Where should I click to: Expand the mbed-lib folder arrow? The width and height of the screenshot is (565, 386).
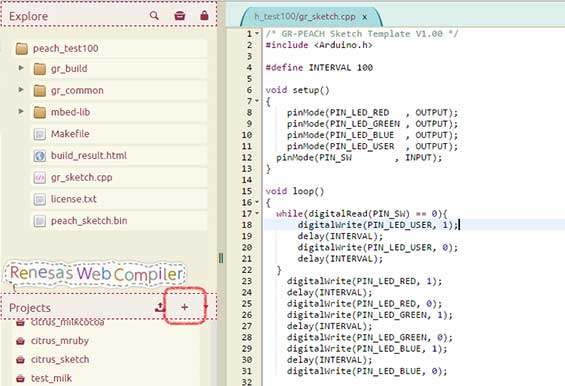click(x=21, y=111)
